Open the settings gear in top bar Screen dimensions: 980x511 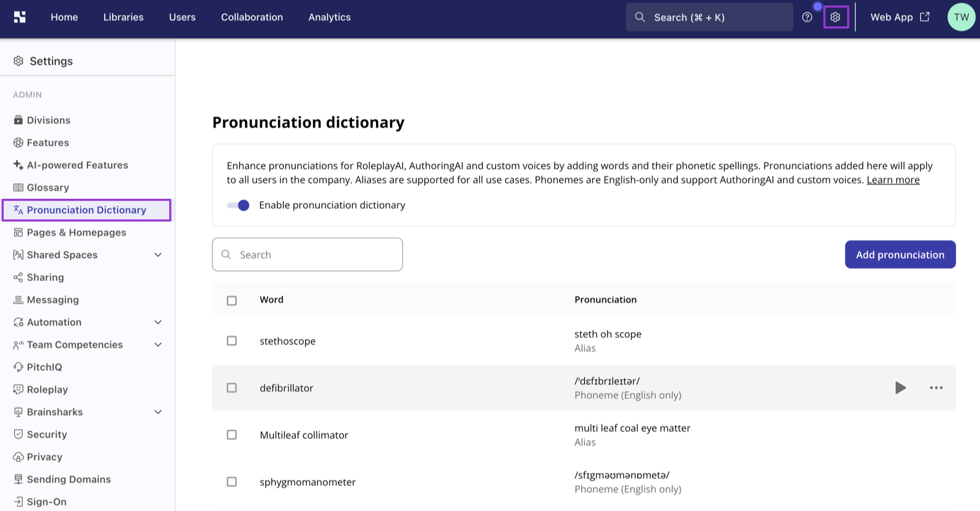[835, 17]
